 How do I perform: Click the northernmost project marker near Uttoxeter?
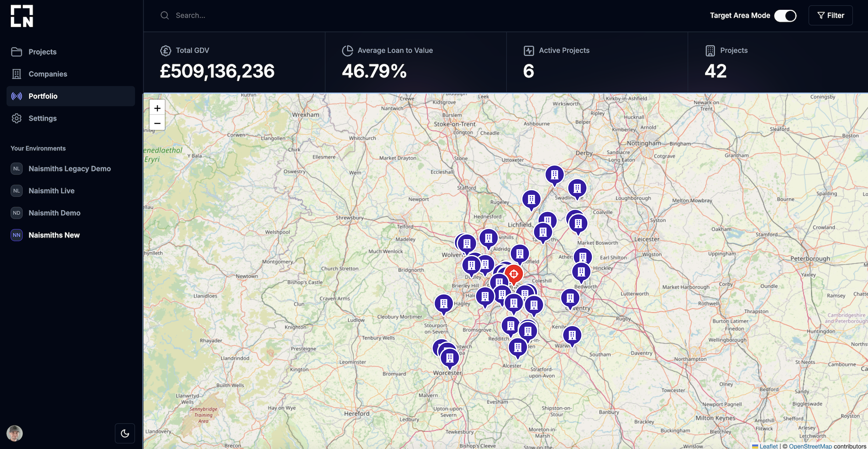tap(555, 174)
